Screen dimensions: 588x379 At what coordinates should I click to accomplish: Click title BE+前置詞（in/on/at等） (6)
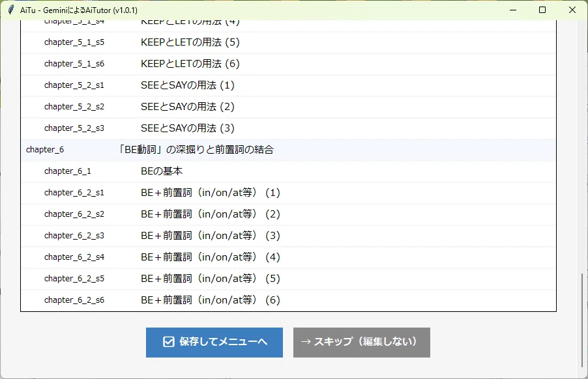point(211,300)
